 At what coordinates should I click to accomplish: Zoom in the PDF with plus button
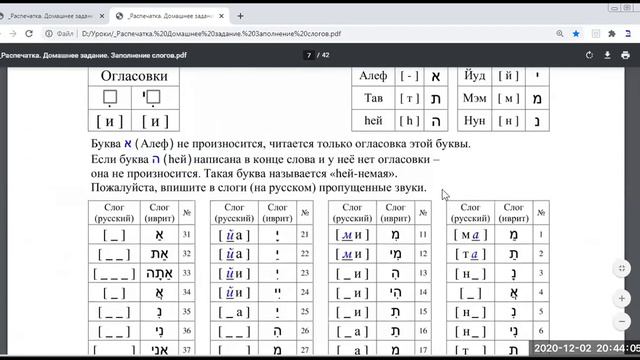pyautogui.click(x=622, y=298)
